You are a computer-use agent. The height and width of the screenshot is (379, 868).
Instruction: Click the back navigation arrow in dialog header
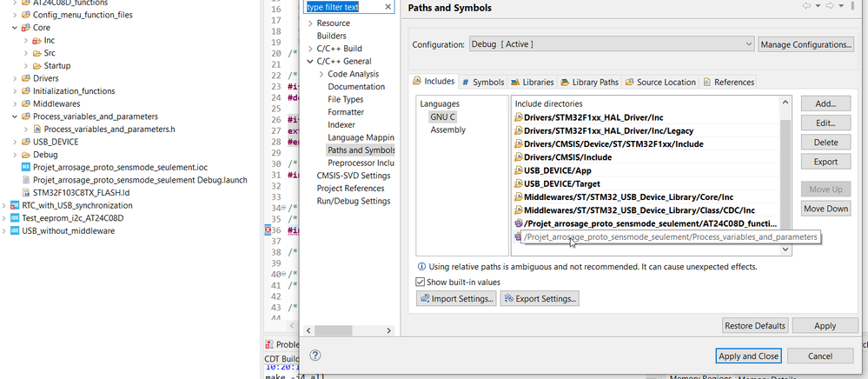tap(806, 5)
